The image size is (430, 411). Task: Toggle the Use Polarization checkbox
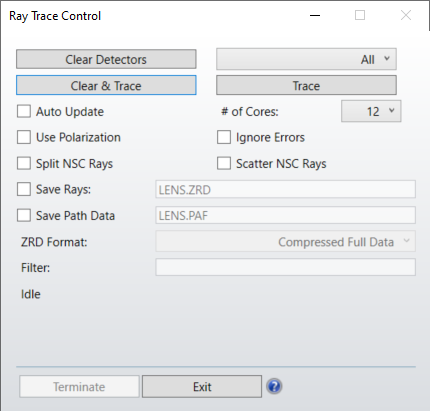(24, 137)
